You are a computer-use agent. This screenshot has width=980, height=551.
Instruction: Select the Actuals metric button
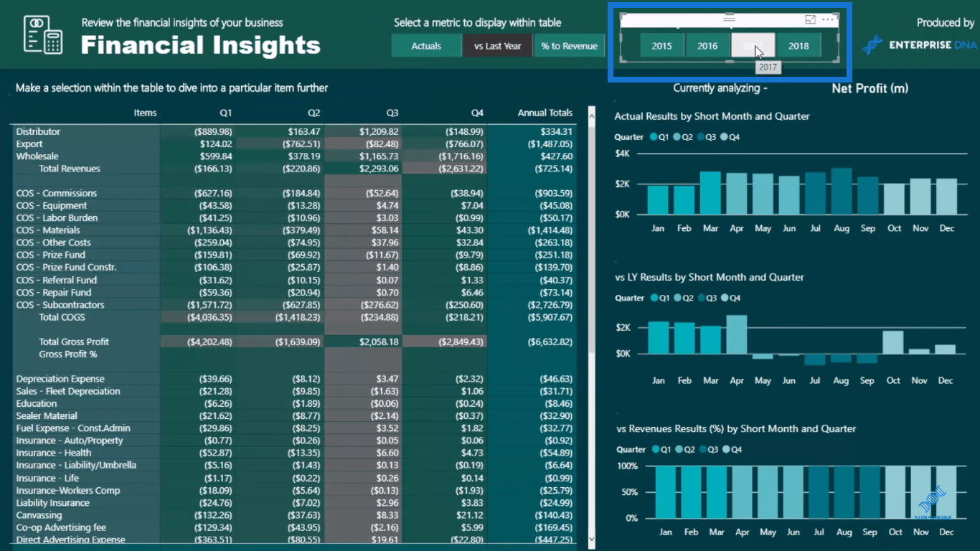426,46
